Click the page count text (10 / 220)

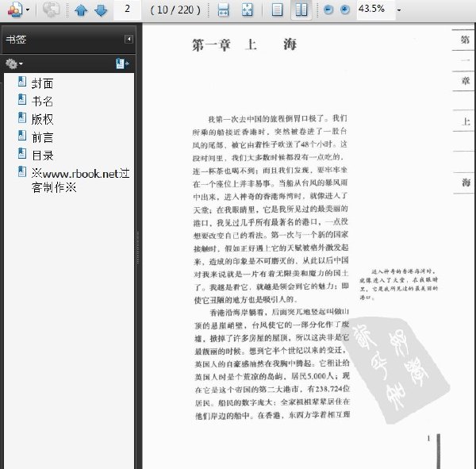click(x=175, y=10)
